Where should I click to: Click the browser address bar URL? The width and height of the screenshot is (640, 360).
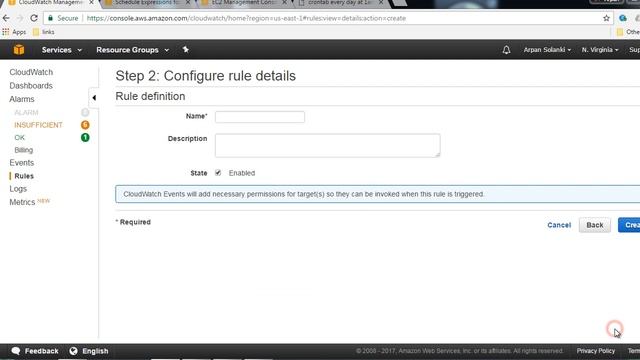[246, 18]
